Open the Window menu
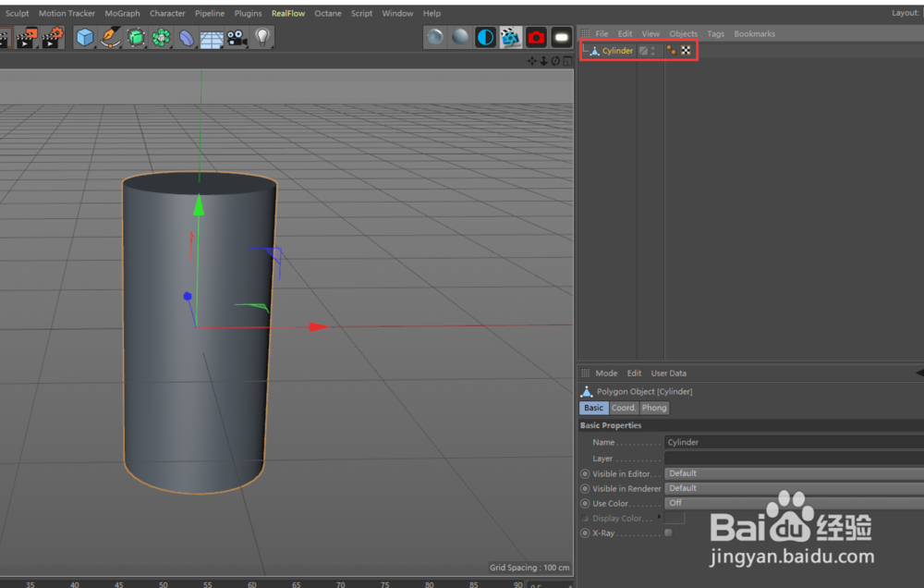924x588 pixels. tap(397, 13)
